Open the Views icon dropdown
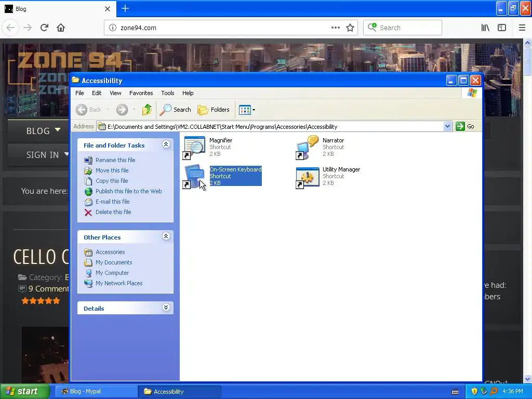This screenshot has height=399, width=532. (247, 110)
